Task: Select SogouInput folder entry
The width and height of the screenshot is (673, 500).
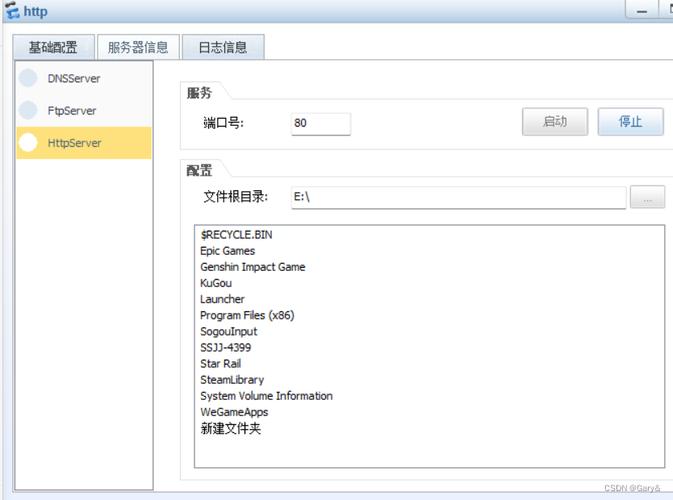Action: (229, 331)
